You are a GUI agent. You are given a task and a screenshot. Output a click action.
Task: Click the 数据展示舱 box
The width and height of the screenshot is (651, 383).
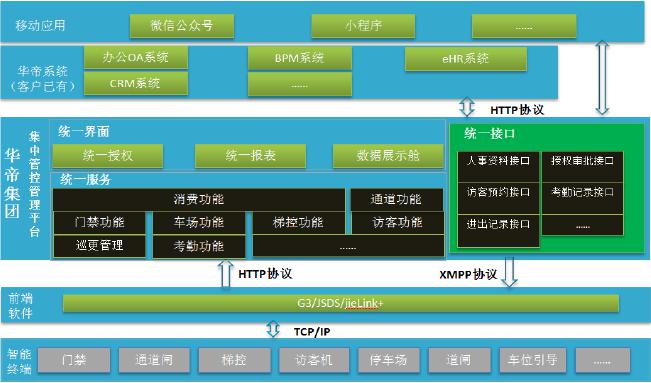click(388, 156)
